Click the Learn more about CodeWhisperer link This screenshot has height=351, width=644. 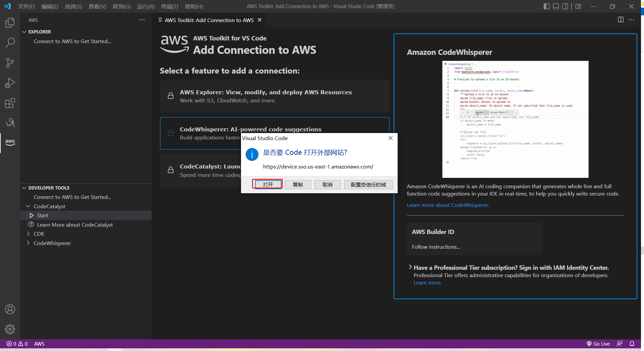pos(448,205)
